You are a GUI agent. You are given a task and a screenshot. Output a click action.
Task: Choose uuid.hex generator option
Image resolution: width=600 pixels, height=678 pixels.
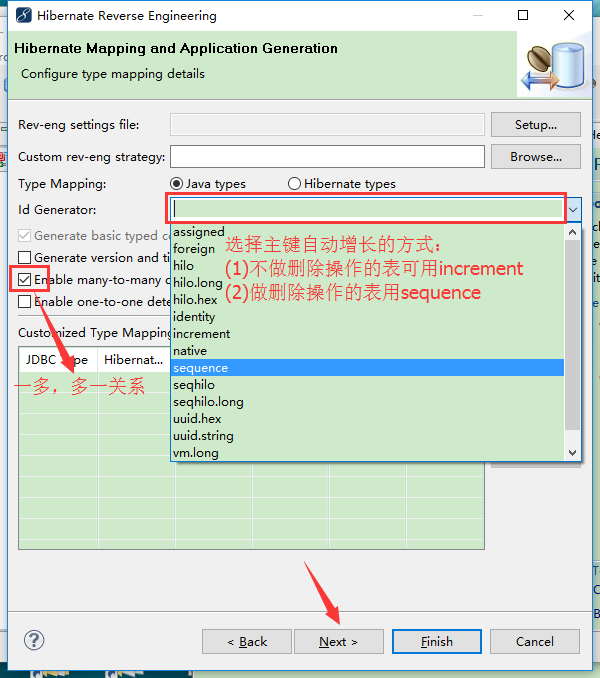(367, 419)
